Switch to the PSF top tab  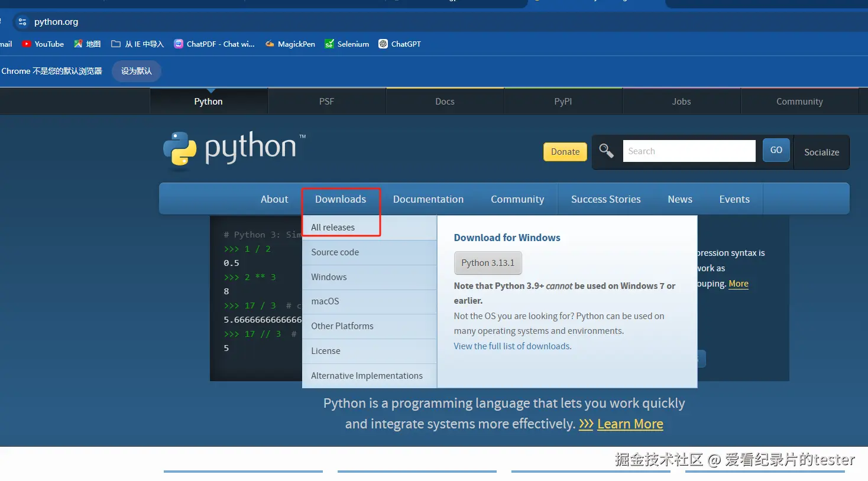coord(326,102)
